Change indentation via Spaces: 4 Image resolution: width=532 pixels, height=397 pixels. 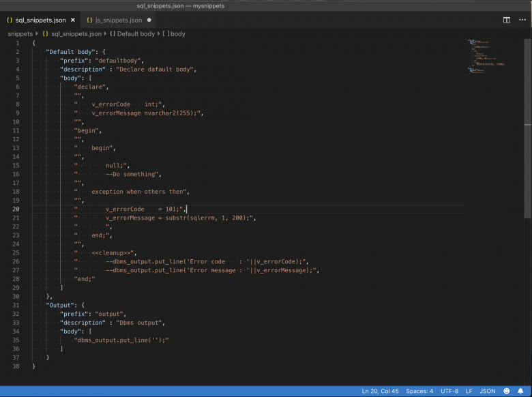[419, 392]
